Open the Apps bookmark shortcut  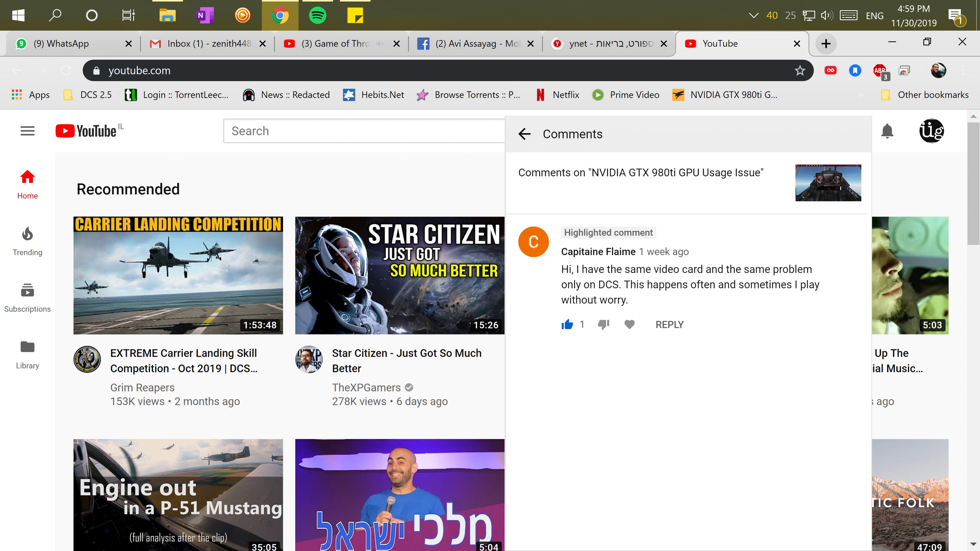tap(30, 95)
